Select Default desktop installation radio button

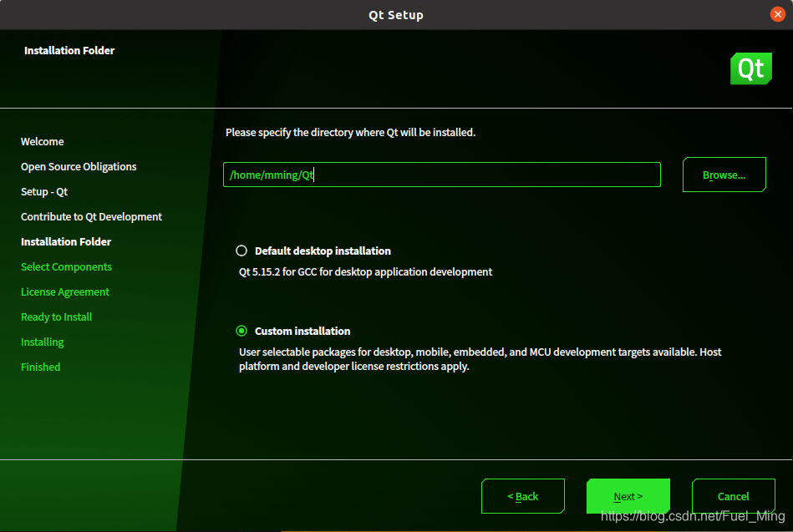[x=241, y=251]
